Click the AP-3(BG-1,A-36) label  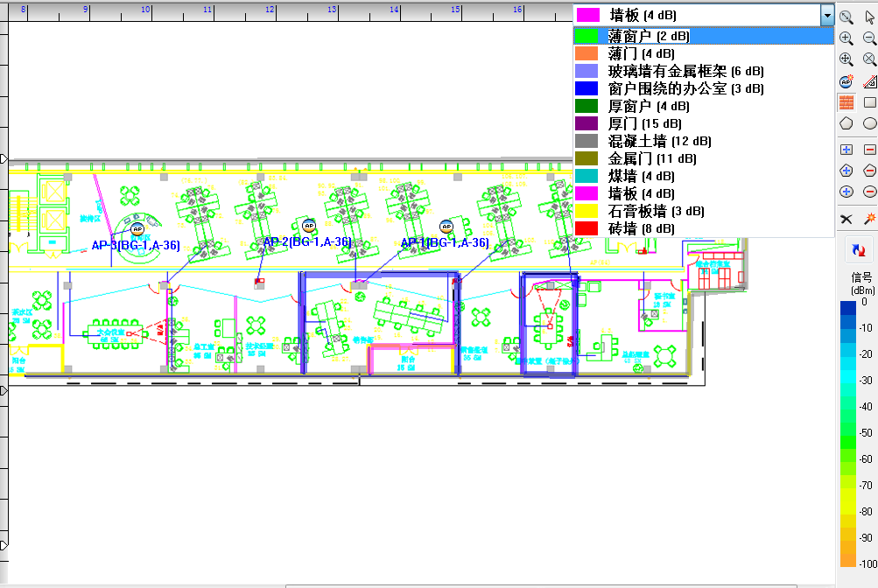click(x=136, y=246)
